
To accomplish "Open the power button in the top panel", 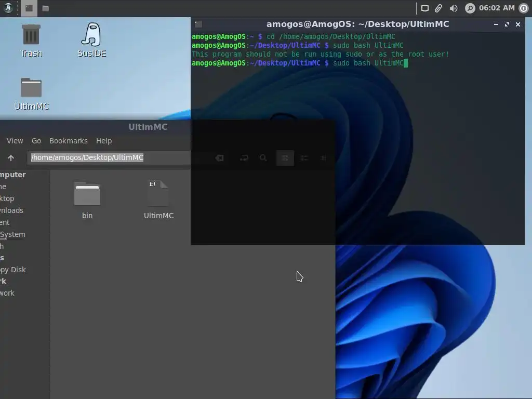I will pyautogui.click(x=524, y=8).
